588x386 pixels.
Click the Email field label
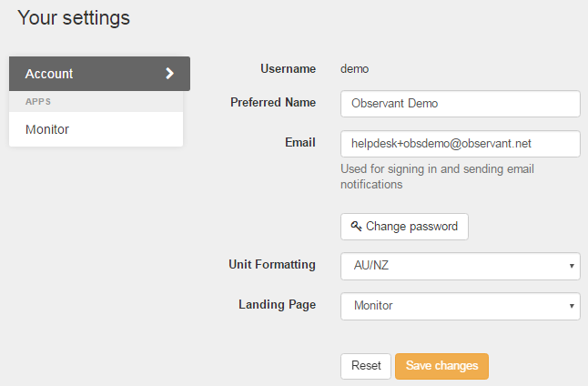pyautogui.click(x=300, y=143)
